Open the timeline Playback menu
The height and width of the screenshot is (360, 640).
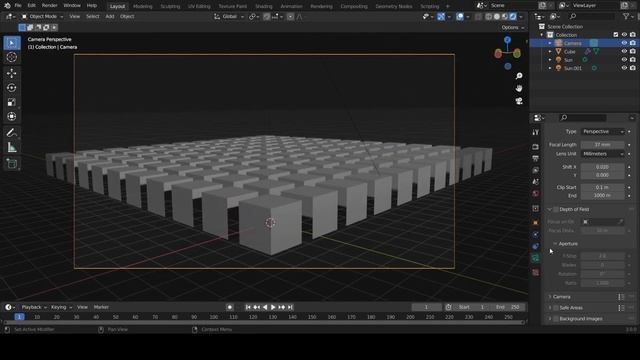click(x=34, y=307)
